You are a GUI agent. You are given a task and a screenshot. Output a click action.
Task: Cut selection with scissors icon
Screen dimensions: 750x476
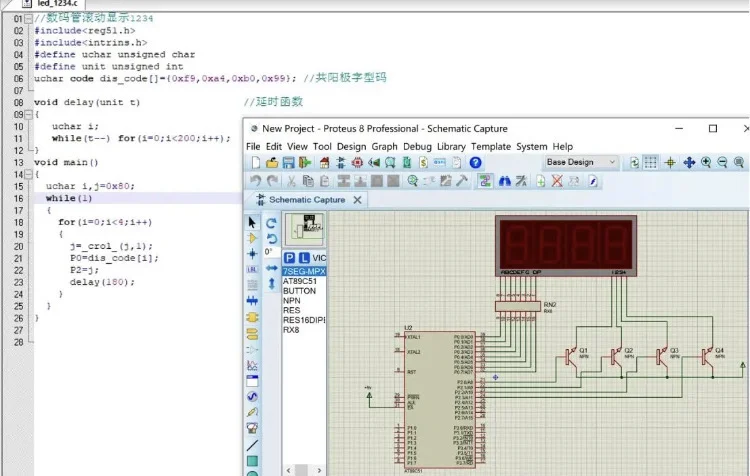click(x=291, y=181)
